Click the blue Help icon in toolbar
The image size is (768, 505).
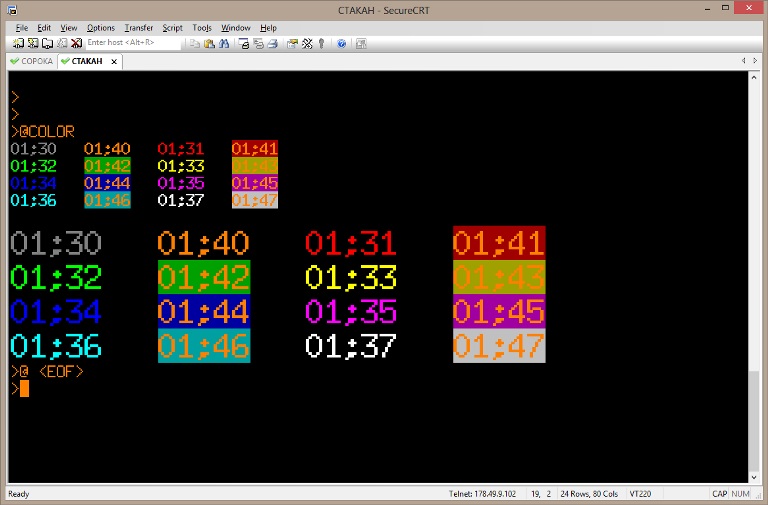pos(341,43)
